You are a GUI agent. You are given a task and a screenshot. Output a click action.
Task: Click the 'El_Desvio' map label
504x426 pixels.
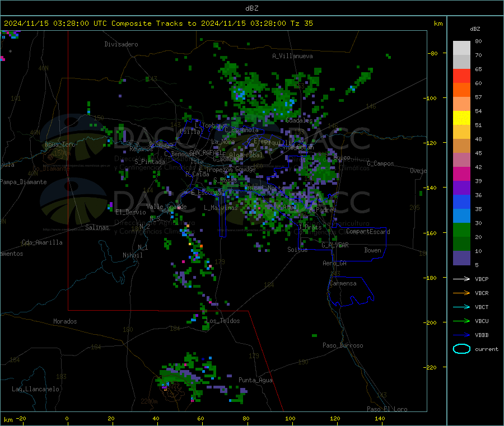pyautogui.click(x=131, y=212)
